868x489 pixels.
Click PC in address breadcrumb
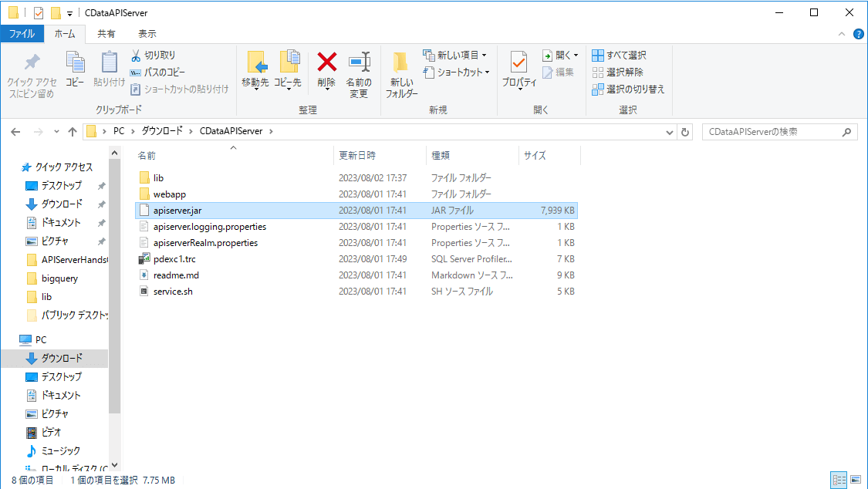coord(119,131)
